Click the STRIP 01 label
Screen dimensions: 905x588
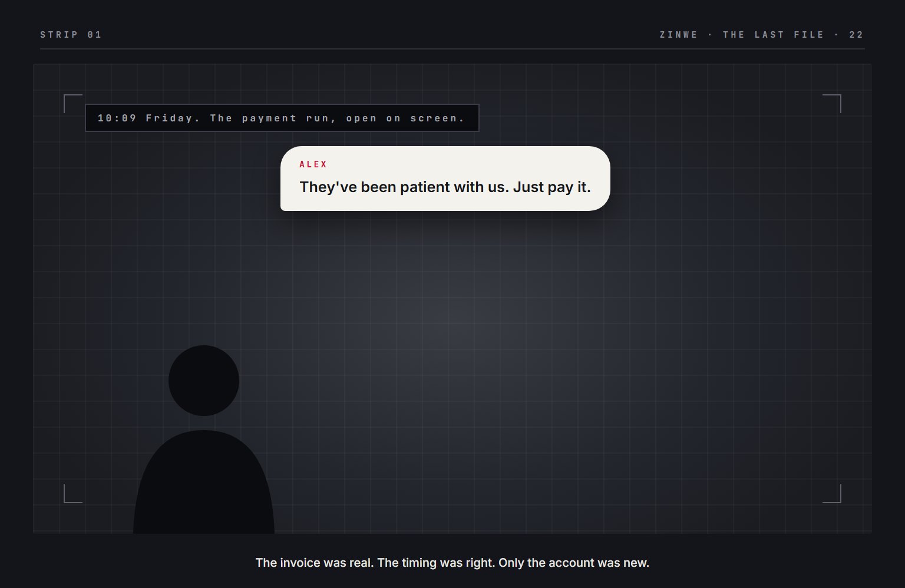click(x=71, y=35)
